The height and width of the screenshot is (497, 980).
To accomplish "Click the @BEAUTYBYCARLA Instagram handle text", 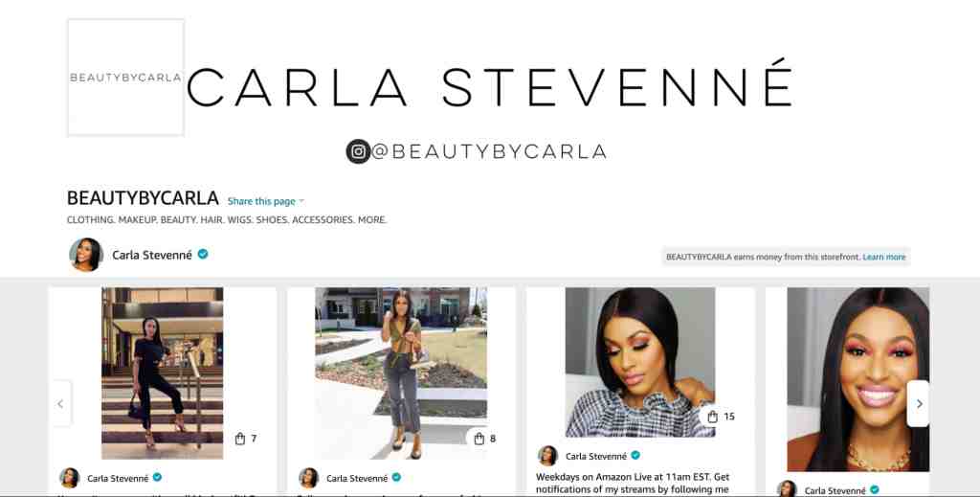I will tap(489, 152).
